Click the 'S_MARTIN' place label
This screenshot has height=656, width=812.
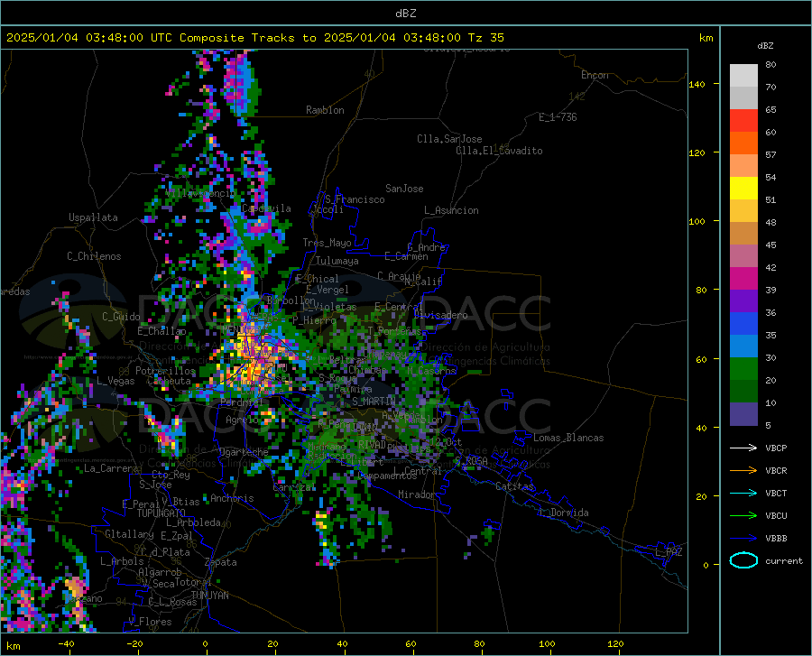tap(374, 402)
